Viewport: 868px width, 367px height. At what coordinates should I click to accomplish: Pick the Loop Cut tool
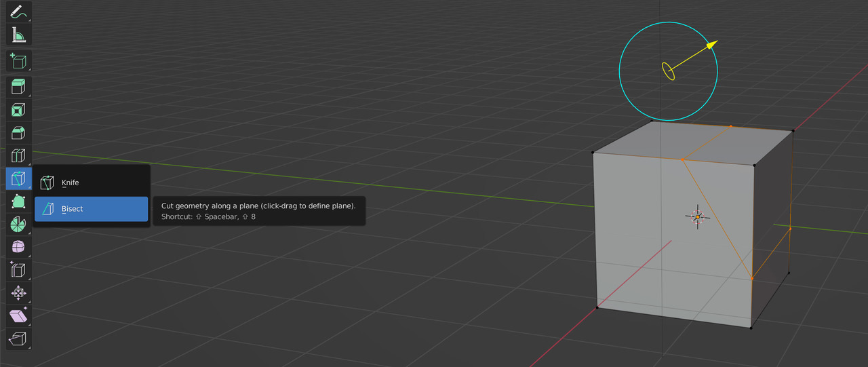point(18,156)
